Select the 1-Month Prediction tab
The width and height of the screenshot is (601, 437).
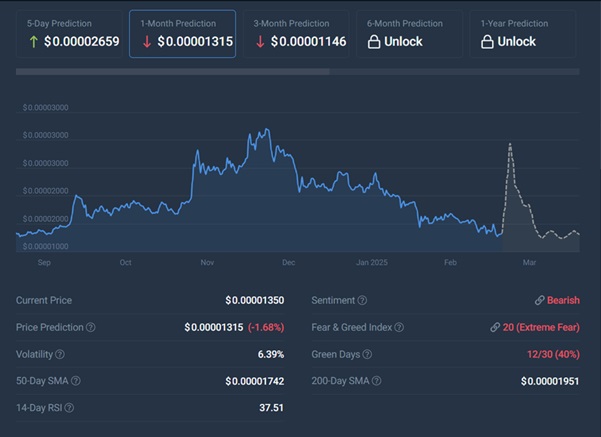pyautogui.click(x=183, y=34)
